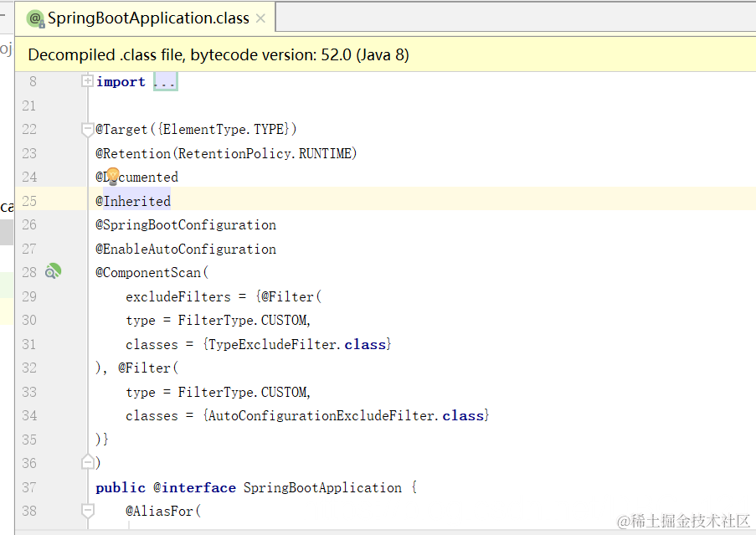Click the @interface keyword
Screen dimensions: 756x535
point(195,488)
